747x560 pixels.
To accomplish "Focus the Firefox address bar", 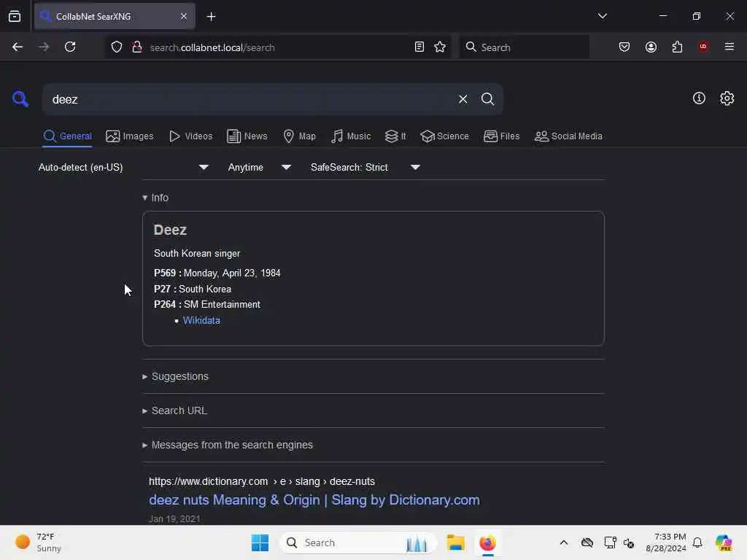I will click(276, 47).
